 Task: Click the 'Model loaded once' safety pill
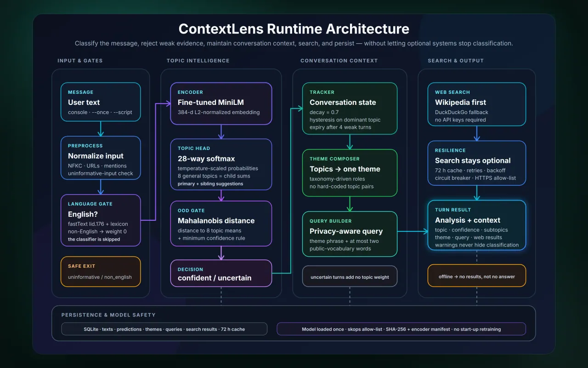coord(401,329)
